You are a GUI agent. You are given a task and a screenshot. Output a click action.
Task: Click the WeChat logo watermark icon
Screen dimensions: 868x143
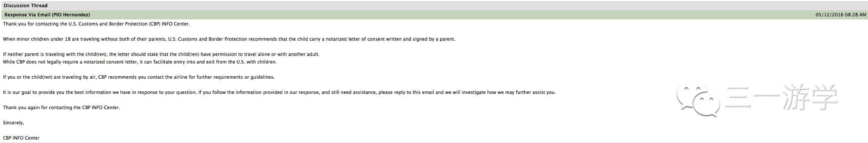point(698,100)
